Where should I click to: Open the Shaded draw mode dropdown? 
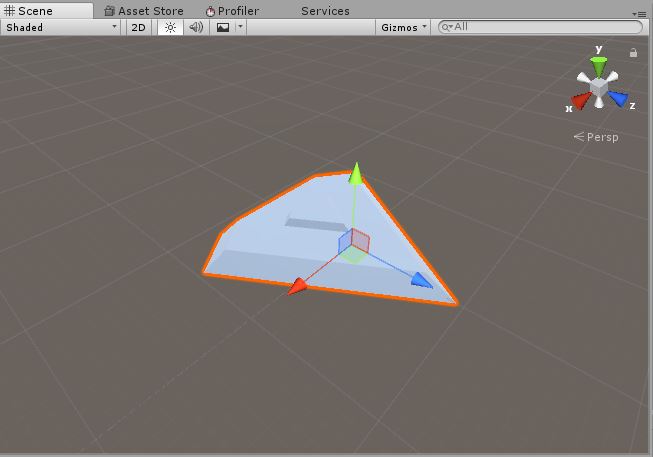tap(61, 27)
